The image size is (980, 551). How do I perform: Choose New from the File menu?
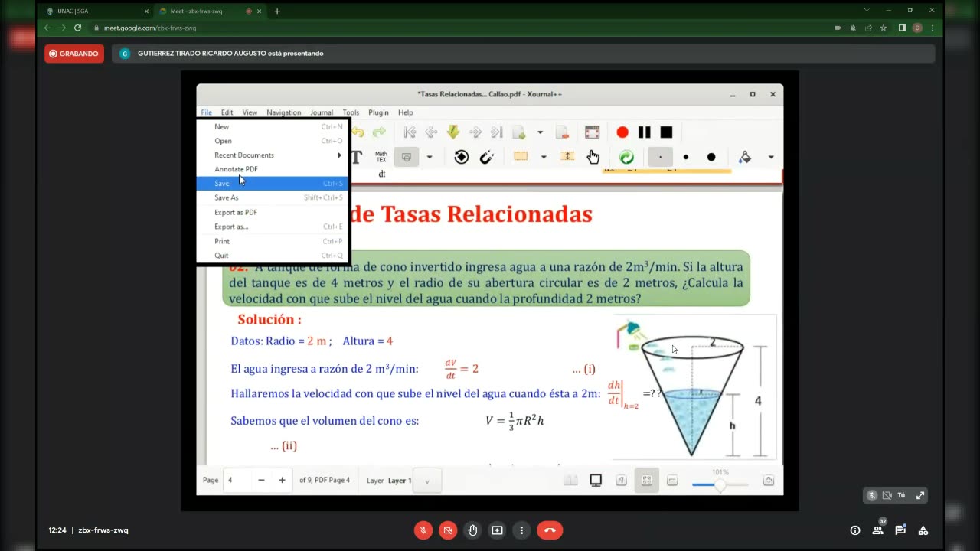coord(272,127)
